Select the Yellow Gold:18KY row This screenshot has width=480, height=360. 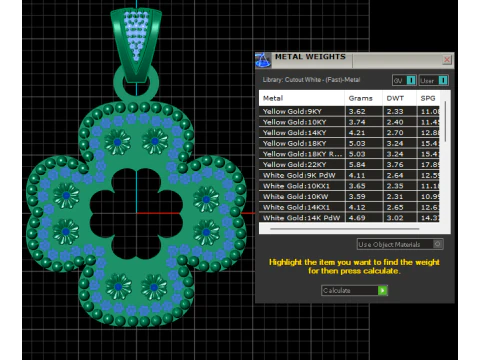349,143
